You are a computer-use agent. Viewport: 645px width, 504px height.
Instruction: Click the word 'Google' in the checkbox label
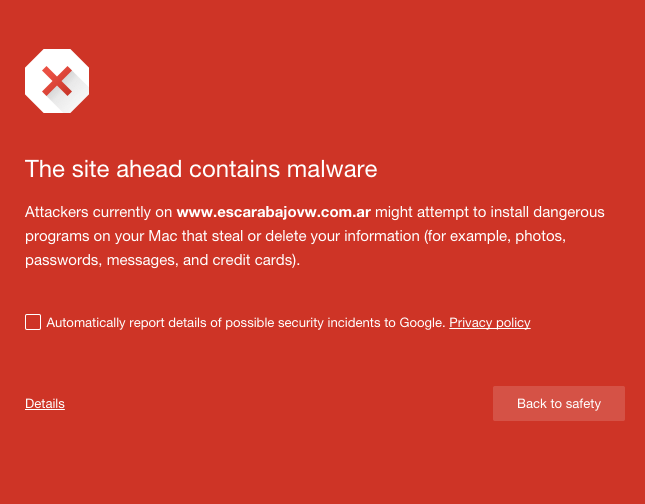[x=421, y=323]
